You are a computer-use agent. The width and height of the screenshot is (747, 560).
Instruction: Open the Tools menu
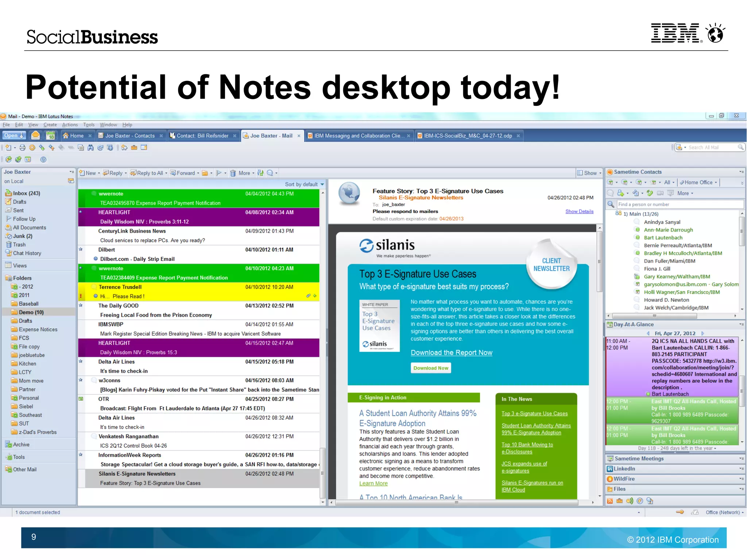pyautogui.click(x=89, y=125)
